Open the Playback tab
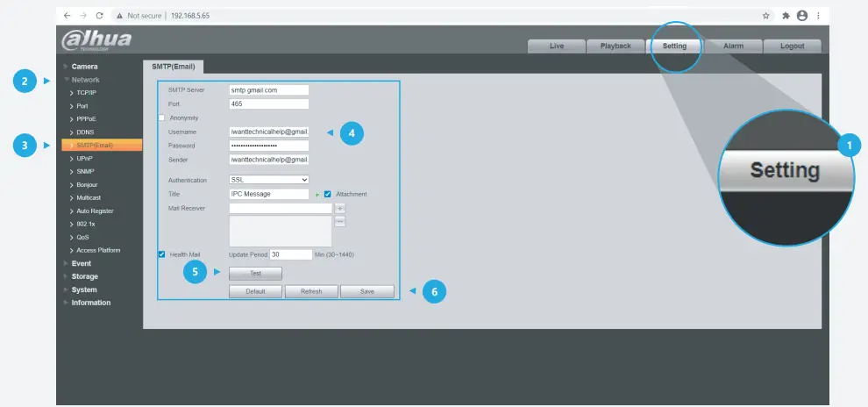Viewport: 868px width, 407px height. tap(615, 46)
